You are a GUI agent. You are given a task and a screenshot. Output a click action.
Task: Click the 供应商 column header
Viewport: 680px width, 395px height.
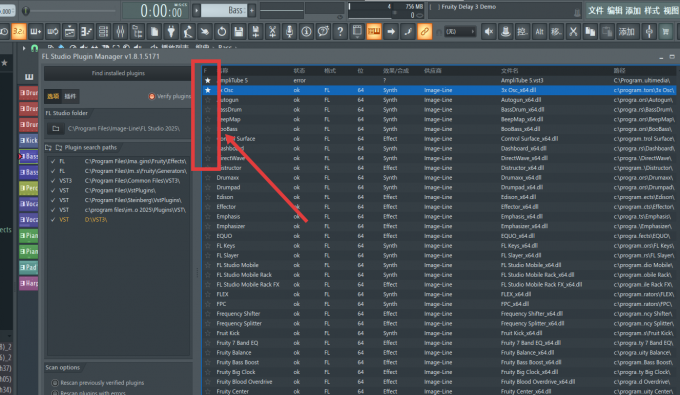pos(433,71)
